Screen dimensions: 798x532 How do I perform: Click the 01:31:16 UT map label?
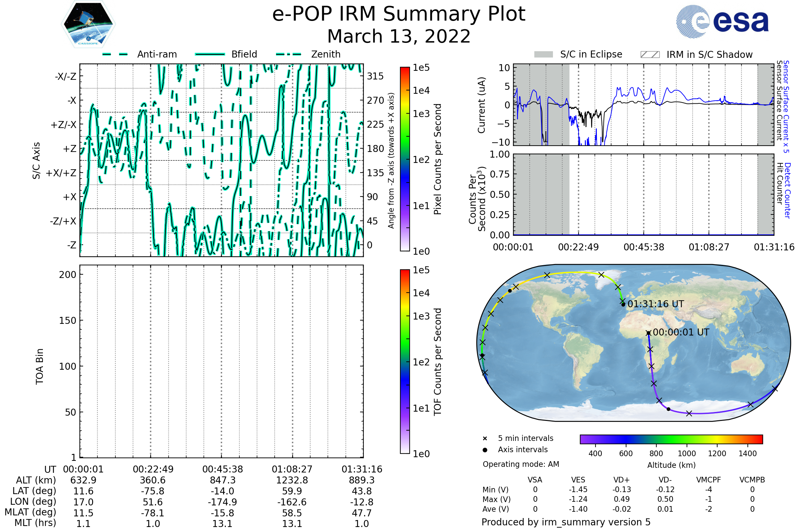point(655,304)
